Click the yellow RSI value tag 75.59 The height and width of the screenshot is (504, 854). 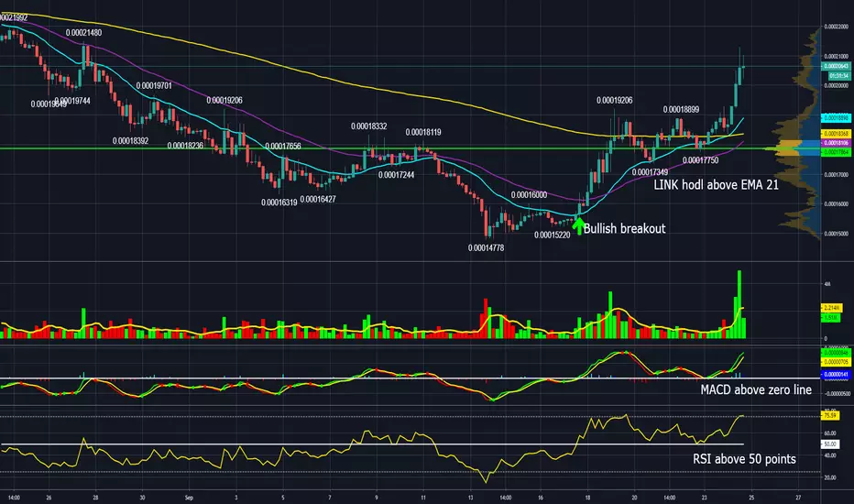point(830,416)
